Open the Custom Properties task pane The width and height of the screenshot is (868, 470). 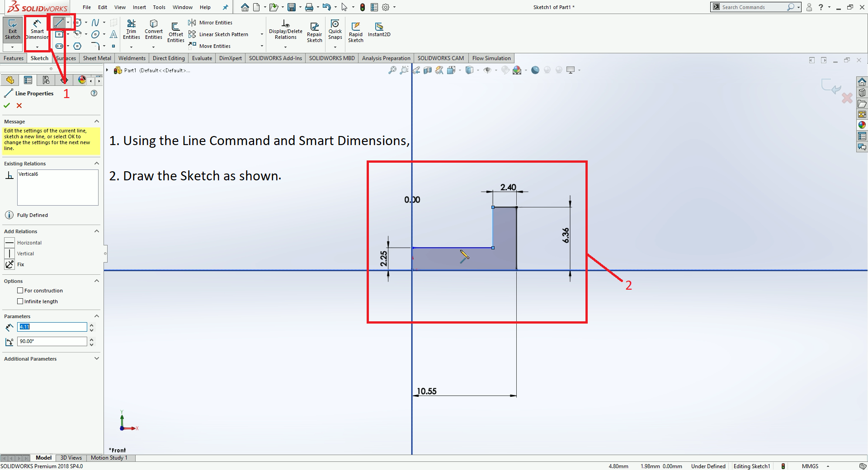(862, 136)
